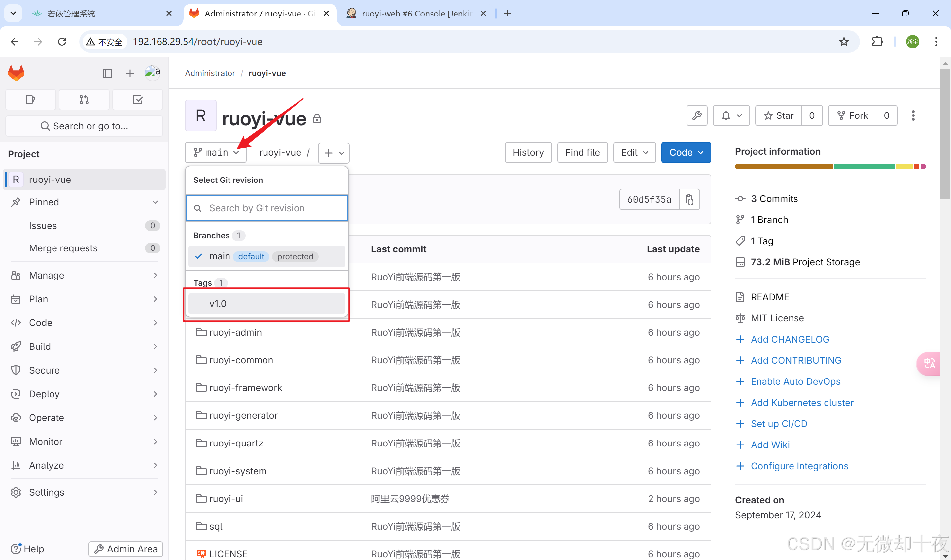The width and height of the screenshot is (951, 560).
Task: Copy the commit SHA to clipboard
Action: coord(689,199)
